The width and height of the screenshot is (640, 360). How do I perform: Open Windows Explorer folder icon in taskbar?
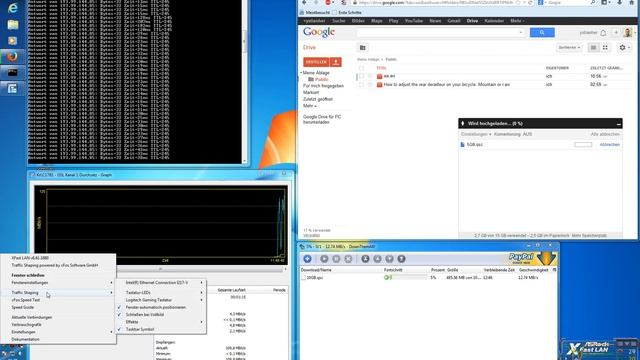(13, 24)
